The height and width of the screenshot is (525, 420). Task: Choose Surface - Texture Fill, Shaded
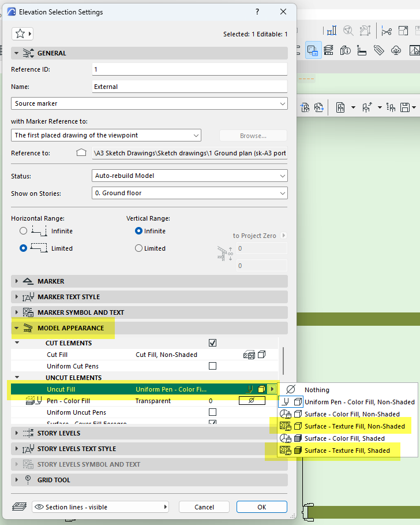click(348, 450)
